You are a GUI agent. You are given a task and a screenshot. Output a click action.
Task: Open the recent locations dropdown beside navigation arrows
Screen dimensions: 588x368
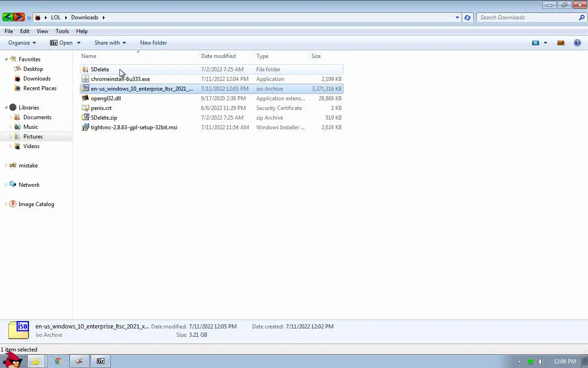tap(29, 18)
